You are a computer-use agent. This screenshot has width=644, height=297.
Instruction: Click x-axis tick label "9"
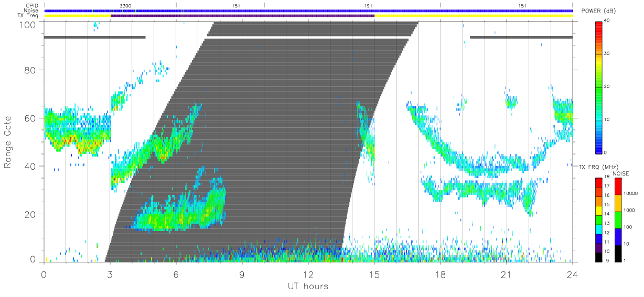click(x=242, y=275)
